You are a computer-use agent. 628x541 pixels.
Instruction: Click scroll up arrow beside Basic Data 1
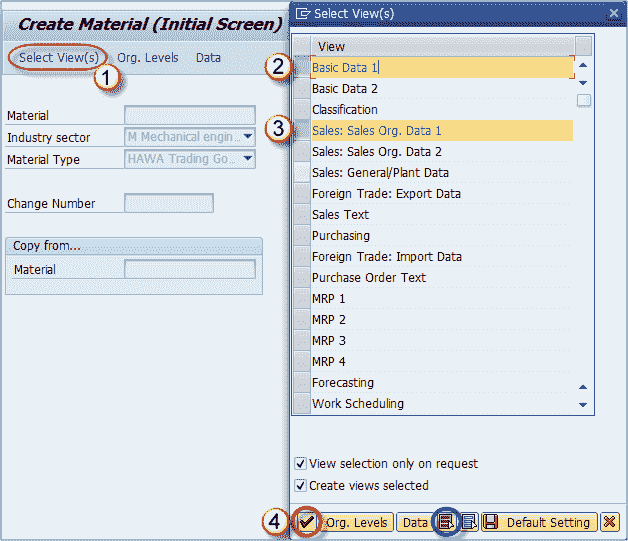(583, 65)
